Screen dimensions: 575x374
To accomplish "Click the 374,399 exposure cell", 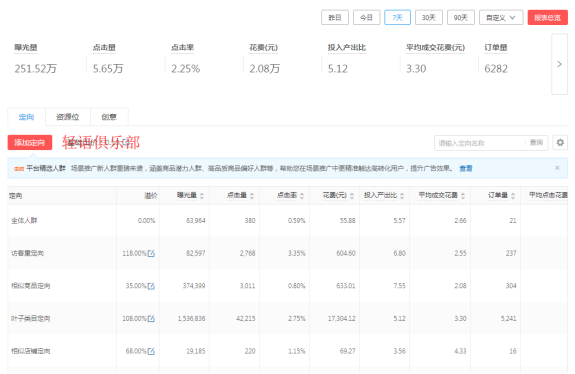I will pyautogui.click(x=194, y=286).
